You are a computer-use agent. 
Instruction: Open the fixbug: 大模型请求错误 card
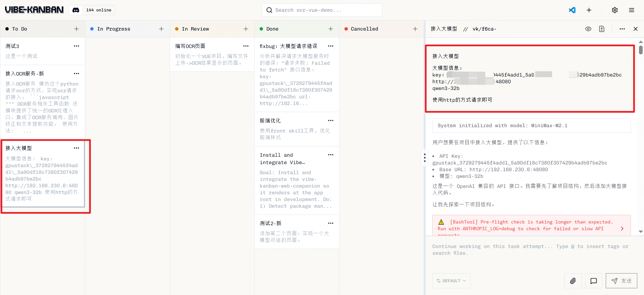(x=297, y=75)
